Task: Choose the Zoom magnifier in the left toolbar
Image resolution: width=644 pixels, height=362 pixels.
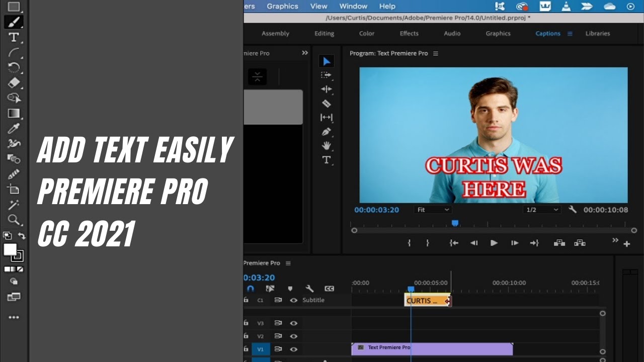Action: [14, 220]
